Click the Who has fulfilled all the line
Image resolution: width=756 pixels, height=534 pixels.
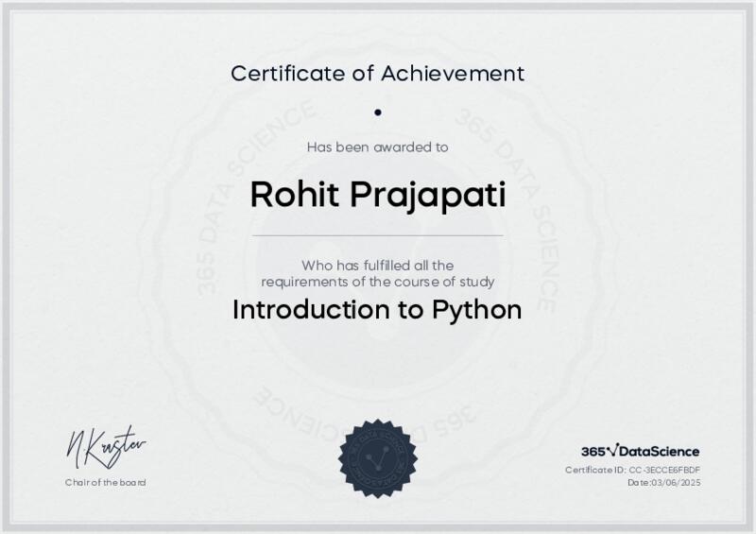pyautogui.click(x=377, y=265)
